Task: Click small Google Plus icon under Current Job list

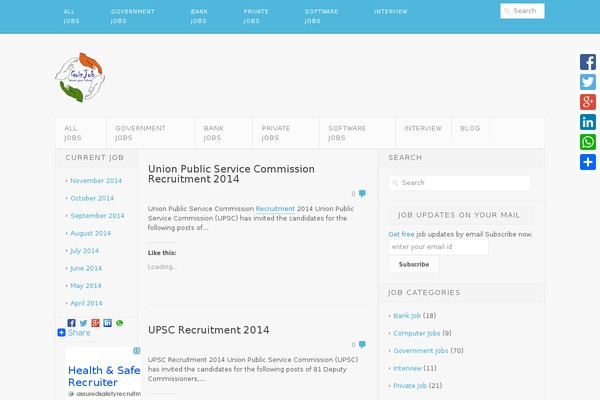Action: [95, 323]
